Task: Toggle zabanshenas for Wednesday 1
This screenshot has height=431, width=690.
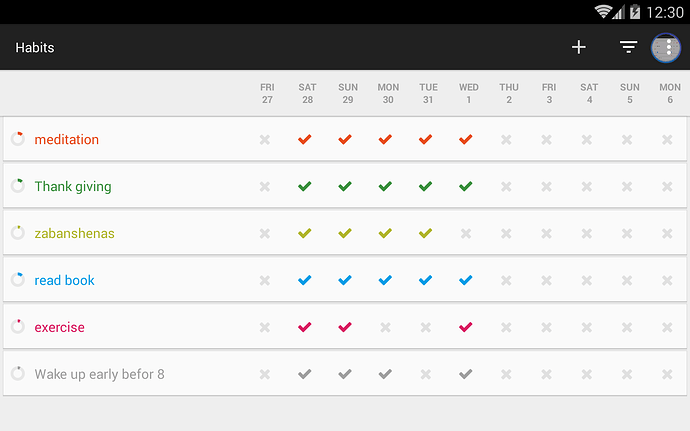Action: 466,233
